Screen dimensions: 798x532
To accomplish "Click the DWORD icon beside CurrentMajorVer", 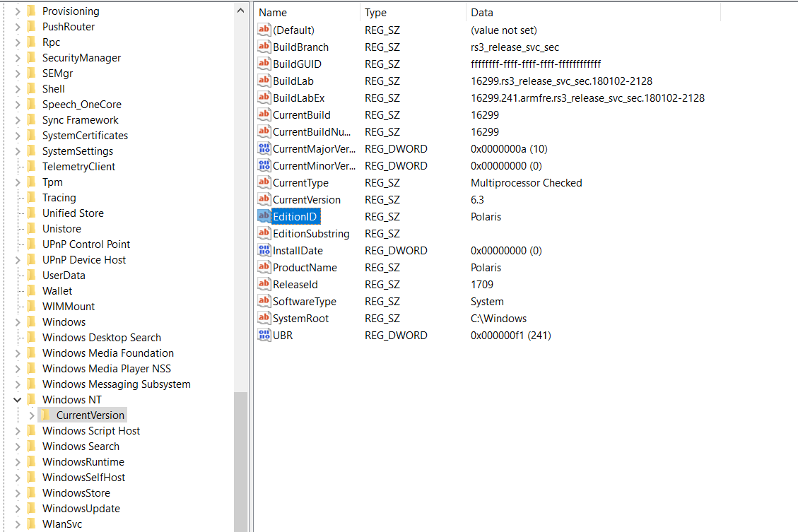I will pyautogui.click(x=263, y=148).
